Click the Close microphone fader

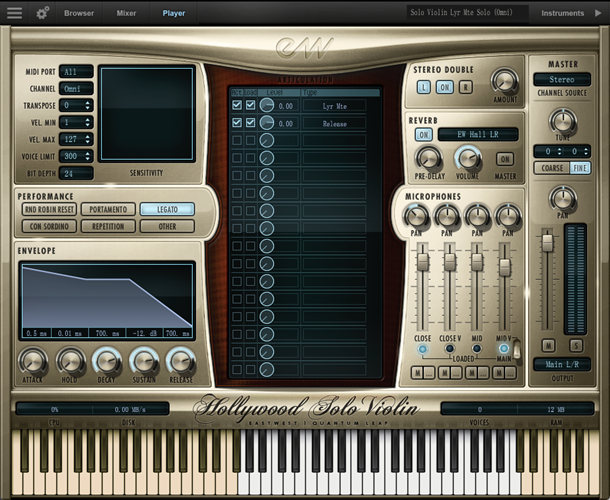pyautogui.click(x=423, y=262)
